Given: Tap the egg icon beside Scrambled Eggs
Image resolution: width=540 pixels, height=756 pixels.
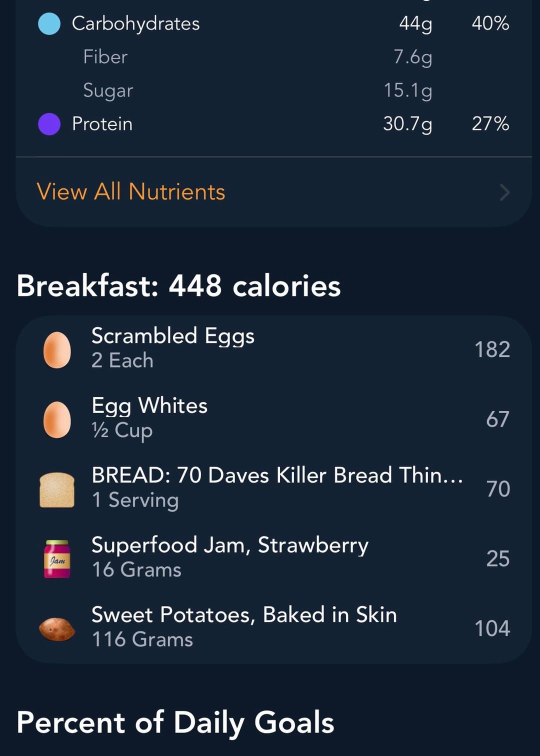Looking at the screenshot, I should pyautogui.click(x=57, y=350).
